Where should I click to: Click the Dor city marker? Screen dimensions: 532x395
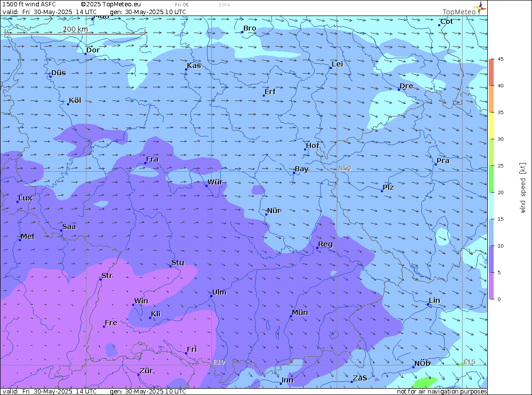point(86,54)
